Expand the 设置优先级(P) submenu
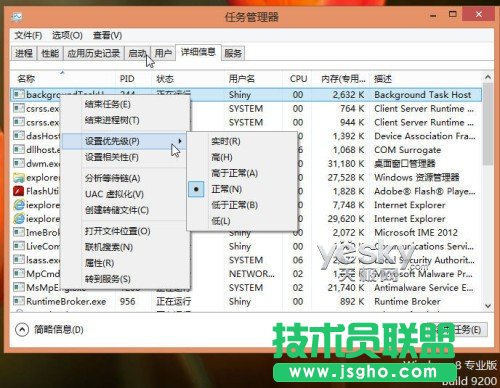The image size is (500, 388). pyautogui.click(x=123, y=141)
